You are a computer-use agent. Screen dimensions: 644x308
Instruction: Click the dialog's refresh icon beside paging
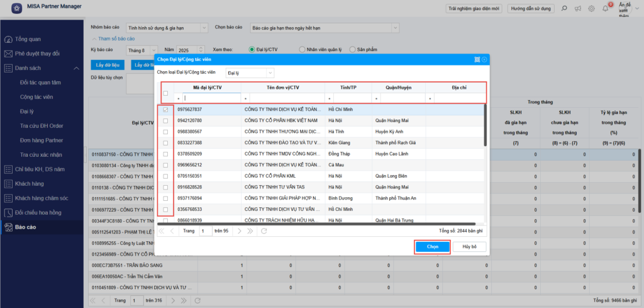pyautogui.click(x=264, y=231)
